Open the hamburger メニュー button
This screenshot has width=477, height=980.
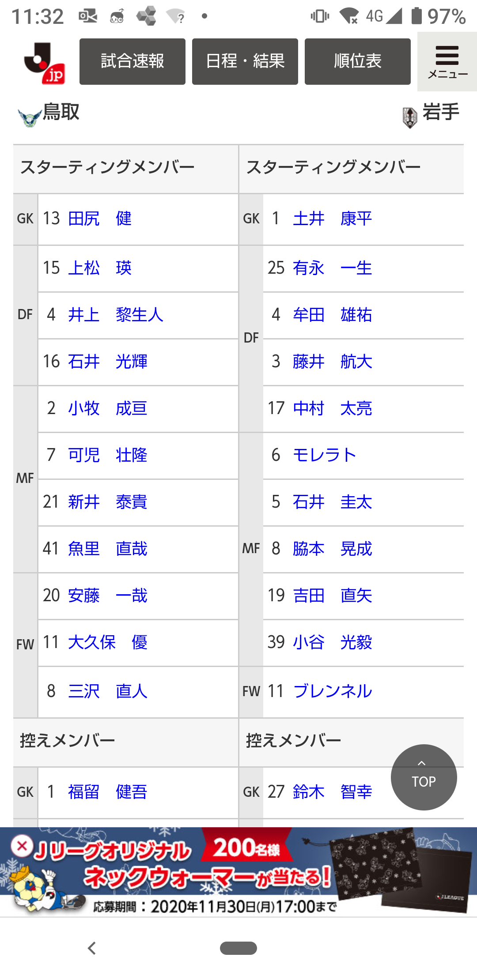(447, 62)
